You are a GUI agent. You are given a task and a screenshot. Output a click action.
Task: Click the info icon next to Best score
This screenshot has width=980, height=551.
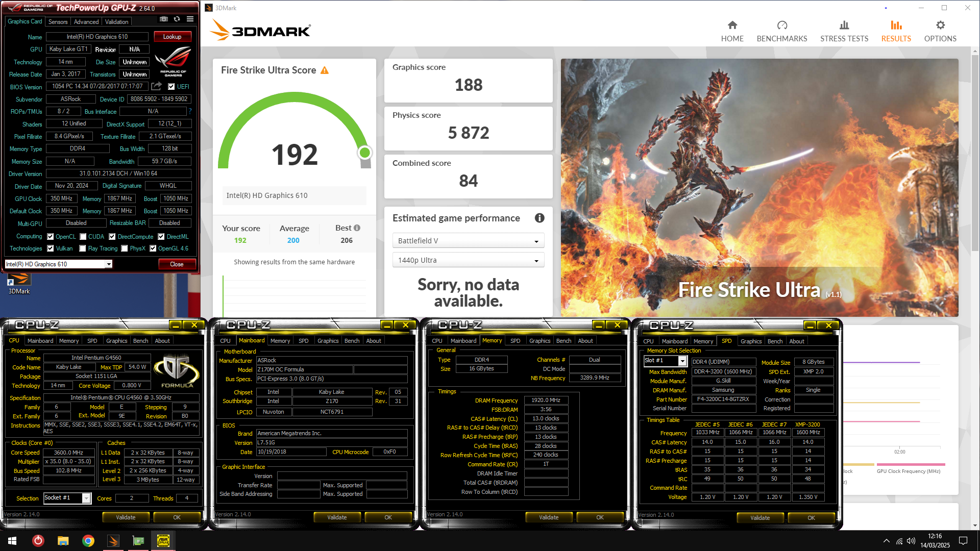357,228
